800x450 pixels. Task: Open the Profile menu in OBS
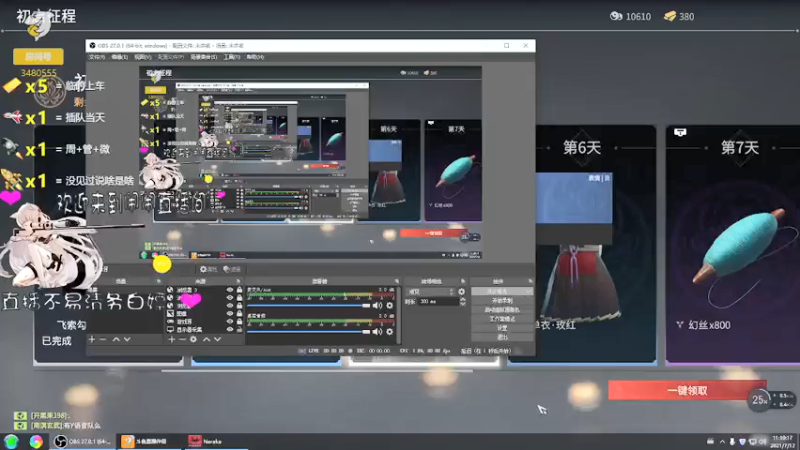point(170,57)
